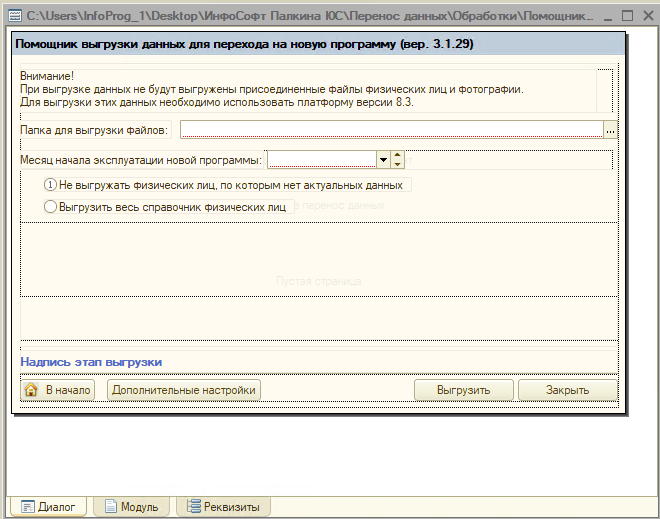Click the month of operation start field
This screenshot has width=660, height=519.
(x=321, y=159)
